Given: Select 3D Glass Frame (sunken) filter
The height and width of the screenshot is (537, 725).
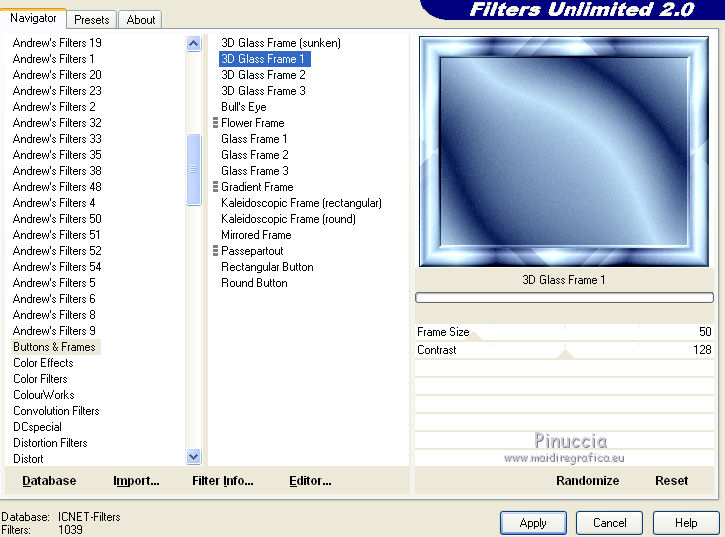Looking at the screenshot, I should coord(281,43).
